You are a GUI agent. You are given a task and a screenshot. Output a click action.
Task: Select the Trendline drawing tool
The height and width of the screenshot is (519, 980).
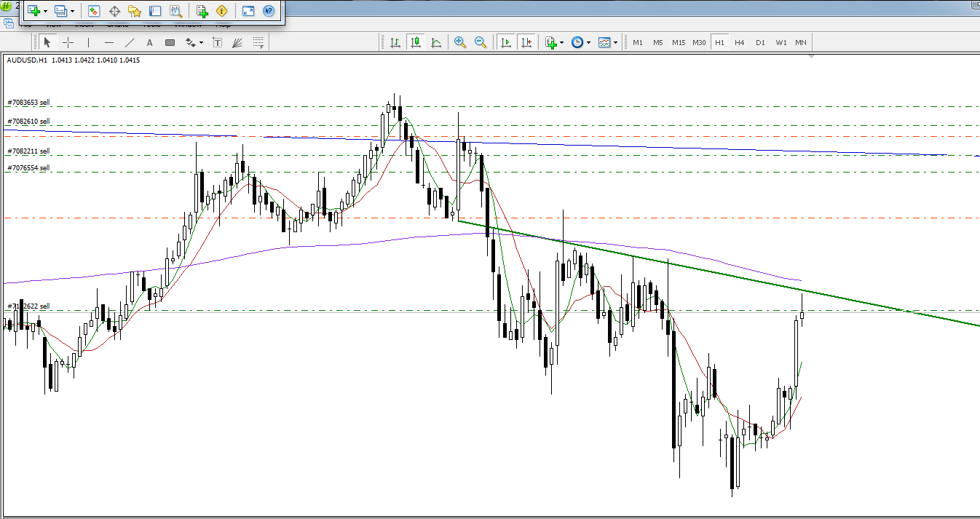(x=130, y=42)
